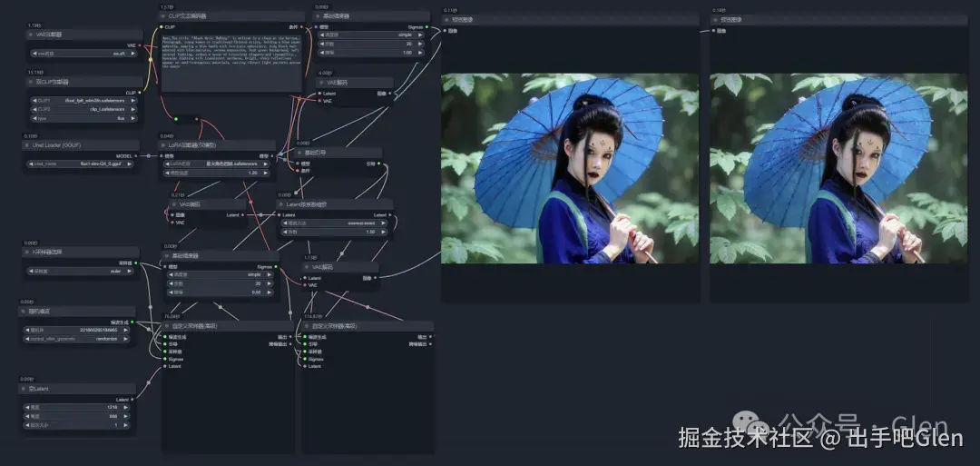Click the VAE output socket on VAE加载器
The height and width of the screenshot is (466, 980).
139,45
